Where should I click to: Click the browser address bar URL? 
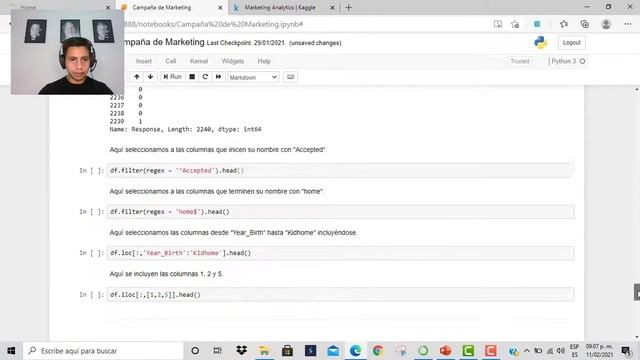point(213,24)
